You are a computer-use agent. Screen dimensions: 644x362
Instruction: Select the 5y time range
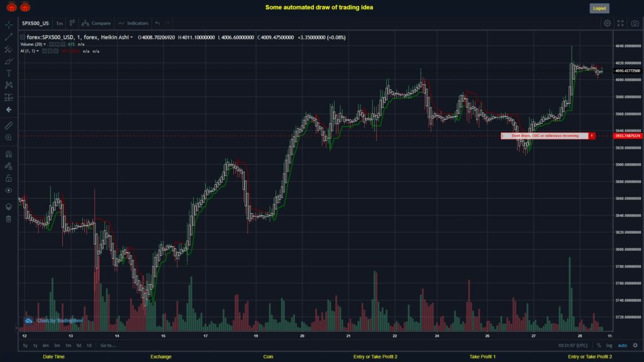(25, 346)
